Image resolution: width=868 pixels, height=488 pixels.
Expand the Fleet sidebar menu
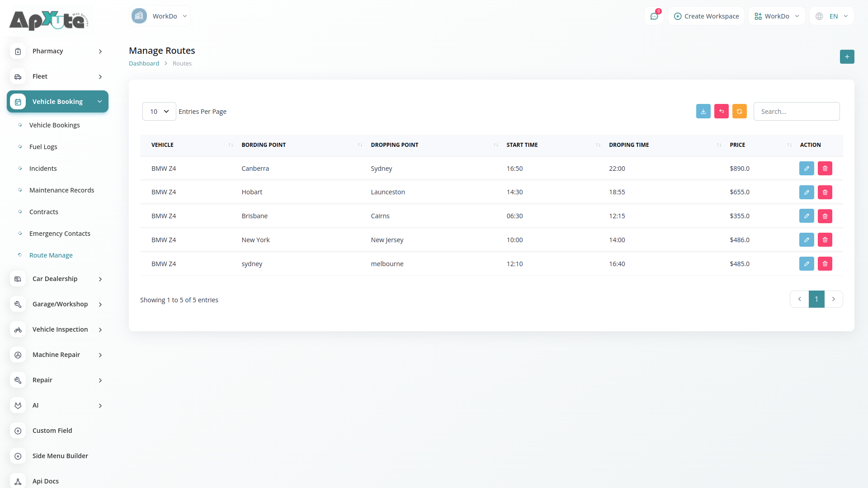(x=58, y=76)
